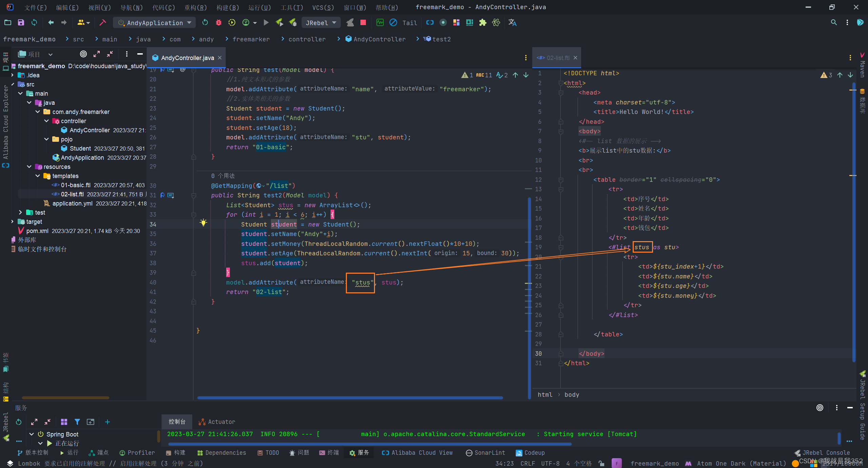Click the green puzzle plugin icon

(483, 23)
